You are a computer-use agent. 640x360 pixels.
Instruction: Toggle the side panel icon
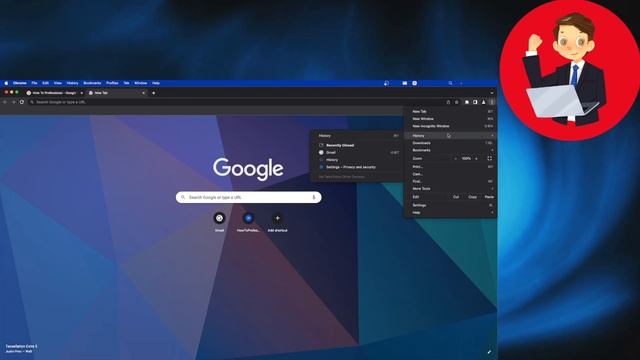pos(475,102)
